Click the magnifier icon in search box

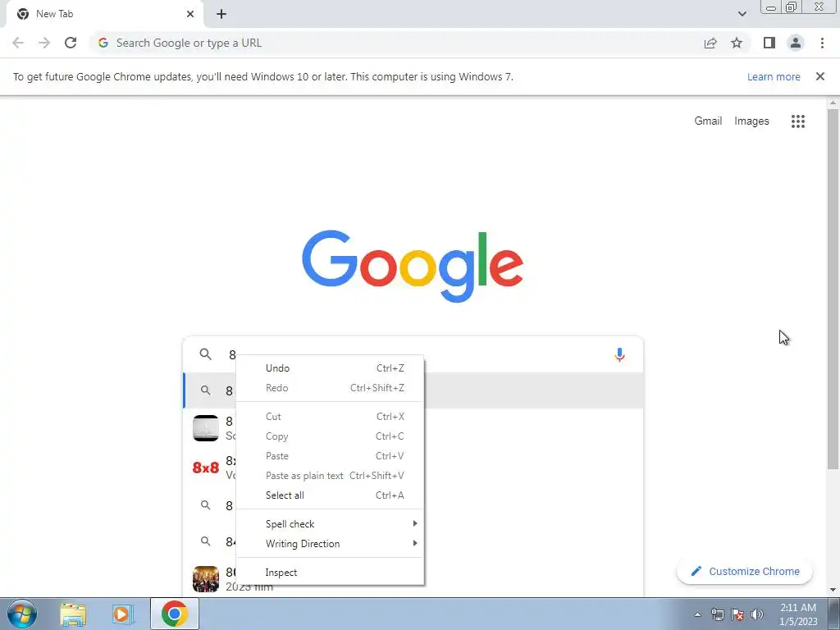coord(205,354)
